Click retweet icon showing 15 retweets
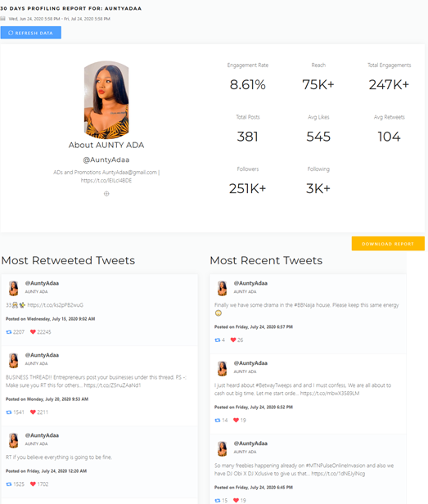This screenshot has width=428, height=504. tap(218, 501)
